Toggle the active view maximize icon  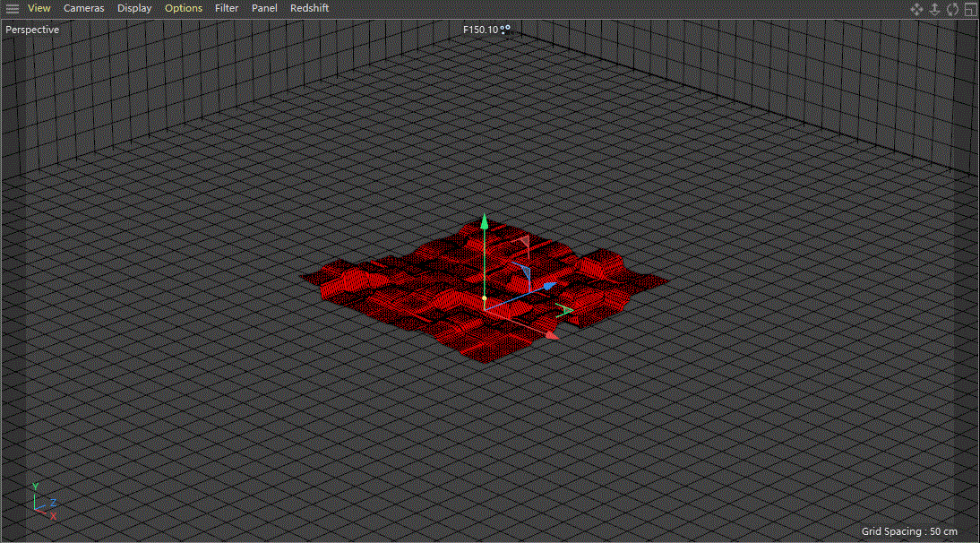(x=970, y=9)
